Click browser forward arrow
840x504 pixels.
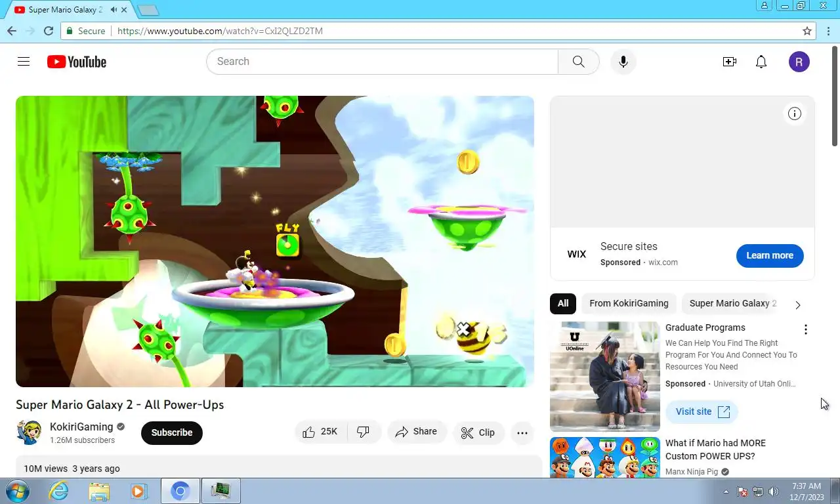click(30, 31)
